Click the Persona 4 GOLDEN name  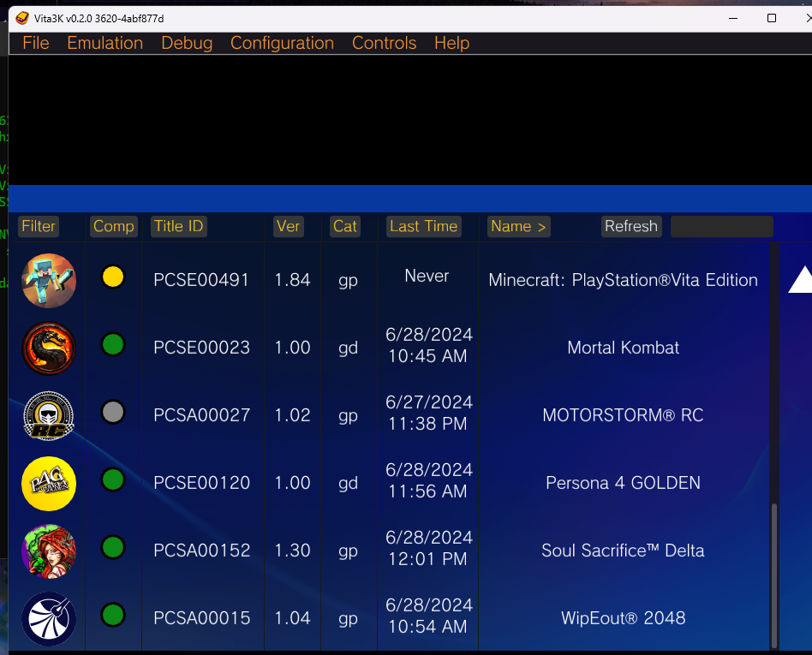coord(623,483)
